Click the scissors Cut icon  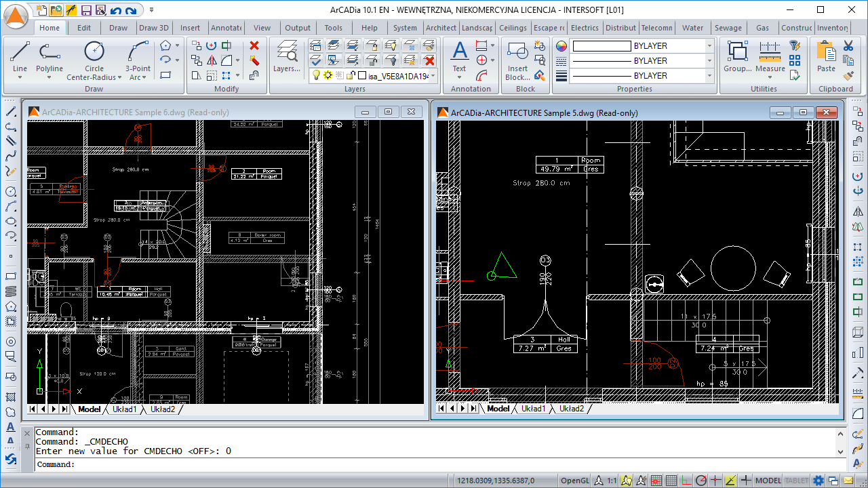848,45
